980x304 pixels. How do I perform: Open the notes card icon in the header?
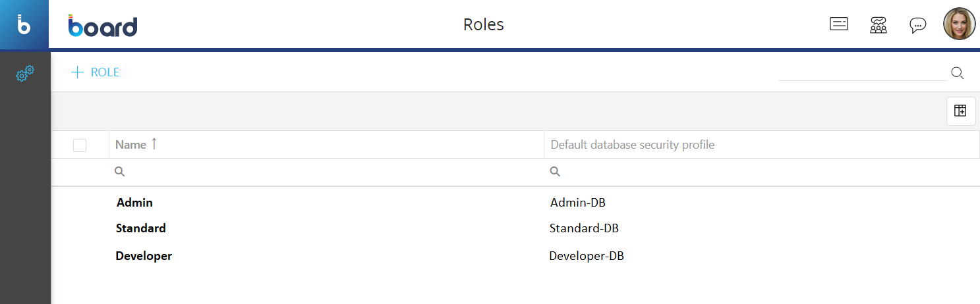[x=838, y=25]
